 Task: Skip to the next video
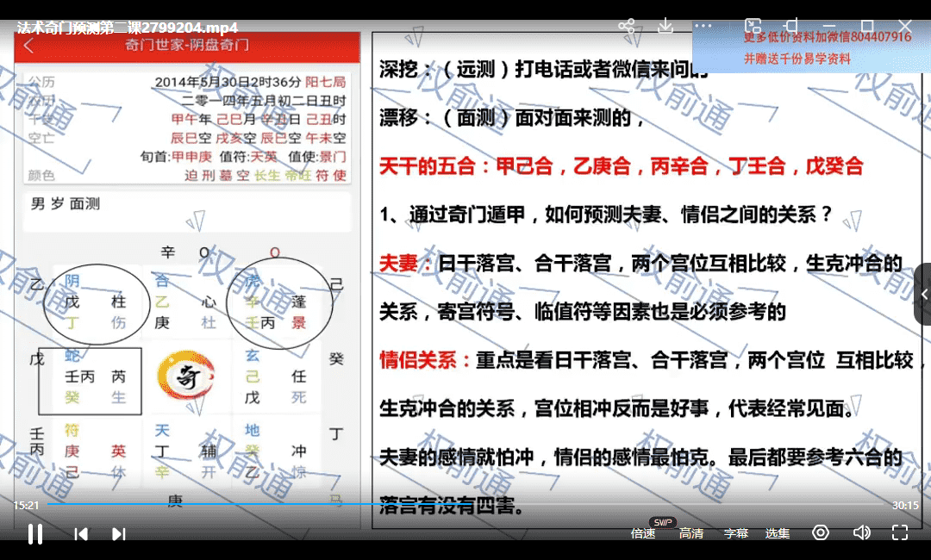[x=119, y=534]
